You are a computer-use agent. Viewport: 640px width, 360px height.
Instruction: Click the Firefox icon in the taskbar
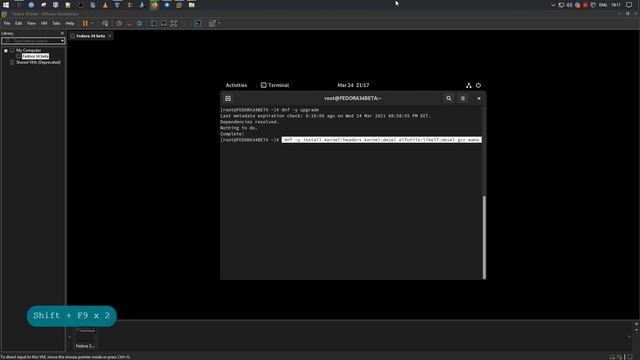tap(154, 5)
